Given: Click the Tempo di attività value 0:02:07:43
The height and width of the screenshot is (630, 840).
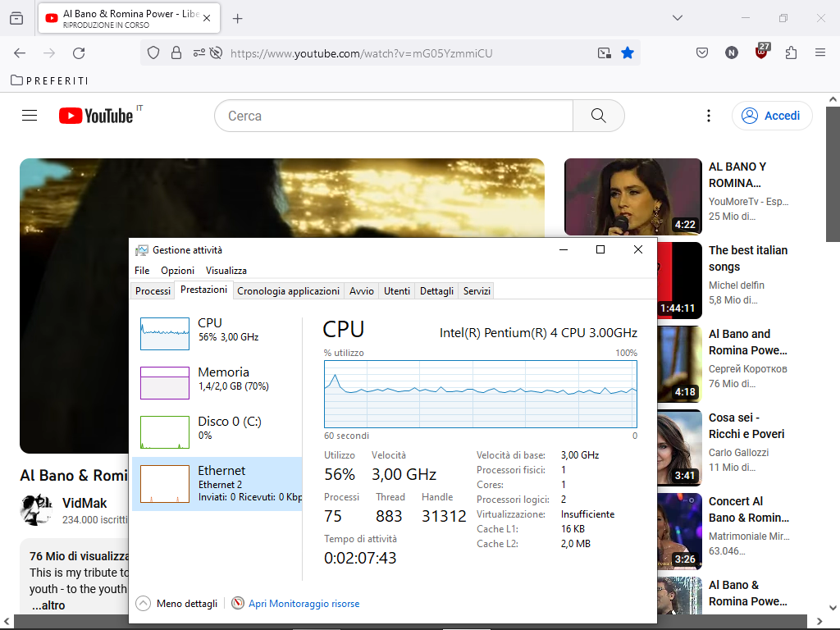Looking at the screenshot, I should [360, 558].
